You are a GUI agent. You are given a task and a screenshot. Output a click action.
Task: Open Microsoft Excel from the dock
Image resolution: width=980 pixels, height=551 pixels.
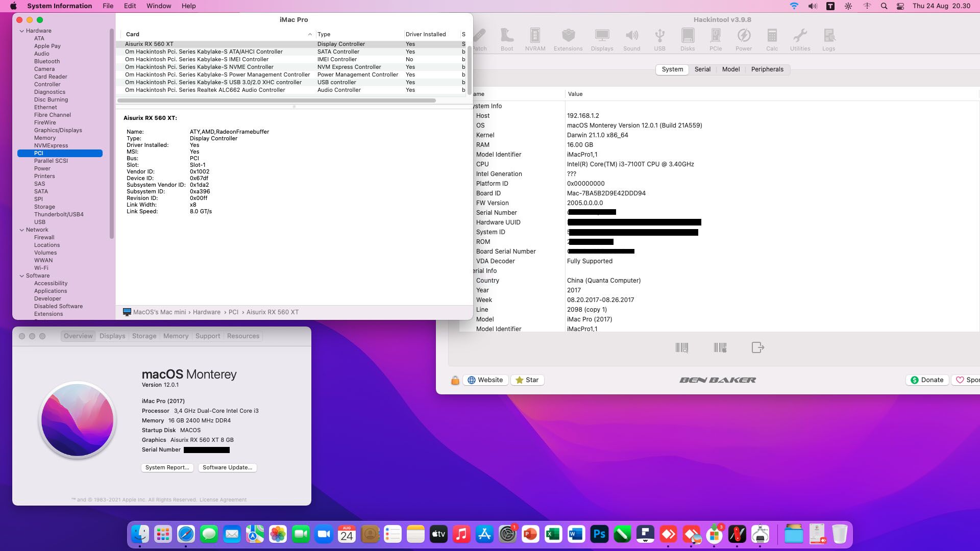(553, 534)
